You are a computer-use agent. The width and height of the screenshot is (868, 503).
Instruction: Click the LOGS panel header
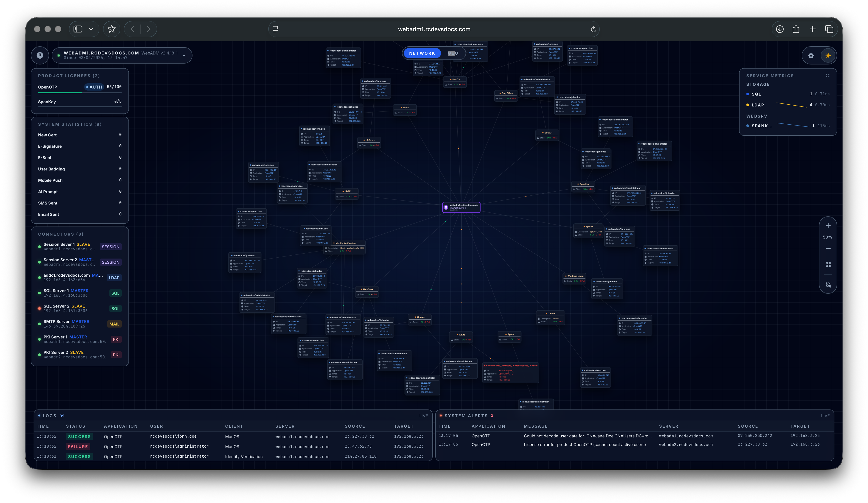233,415
